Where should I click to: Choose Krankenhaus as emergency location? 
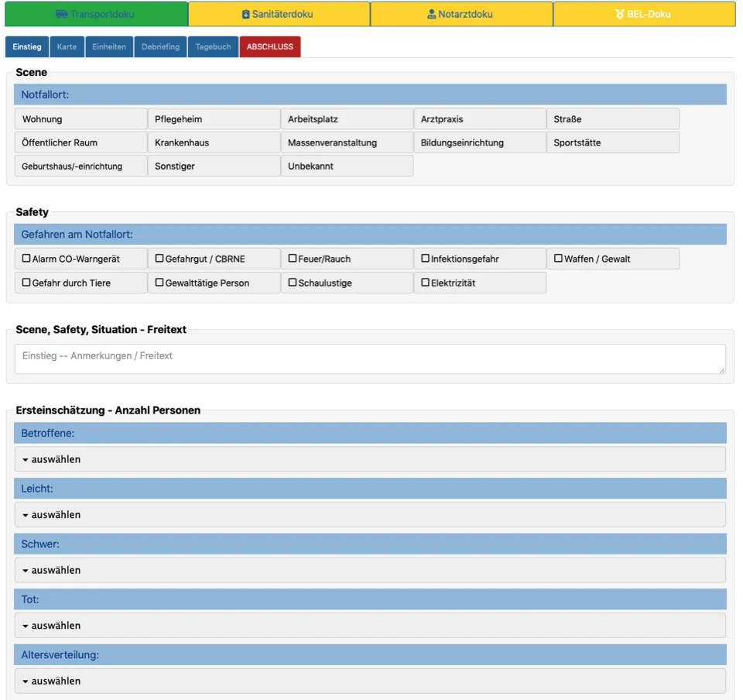click(214, 142)
